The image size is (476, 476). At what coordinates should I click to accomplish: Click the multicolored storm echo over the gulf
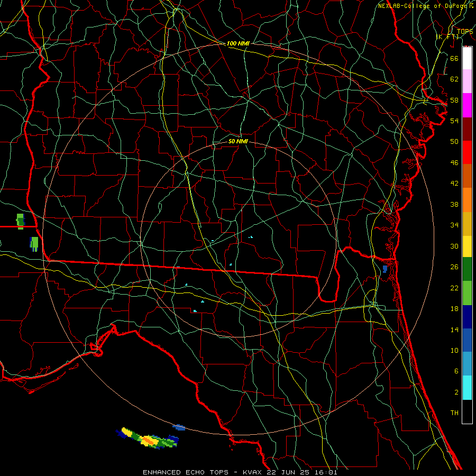pos(148,438)
